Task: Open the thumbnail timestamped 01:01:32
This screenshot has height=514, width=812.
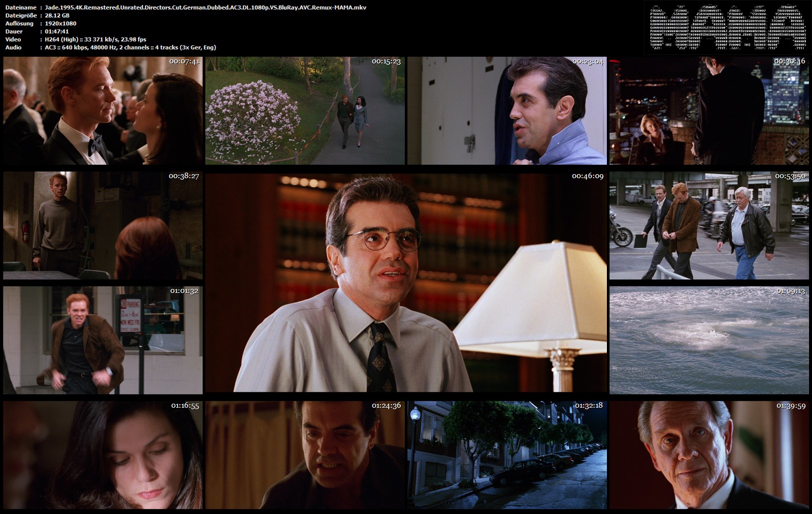Action: click(x=103, y=340)
